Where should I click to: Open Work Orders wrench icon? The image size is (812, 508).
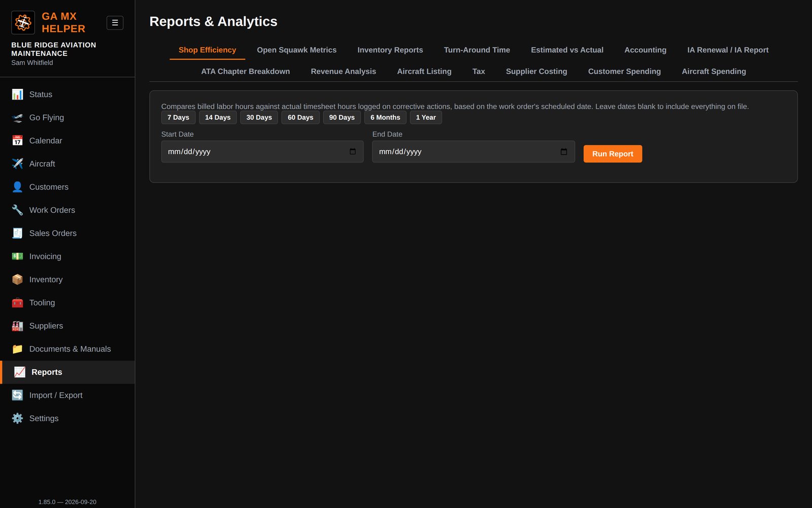click(x=17, y=210)
